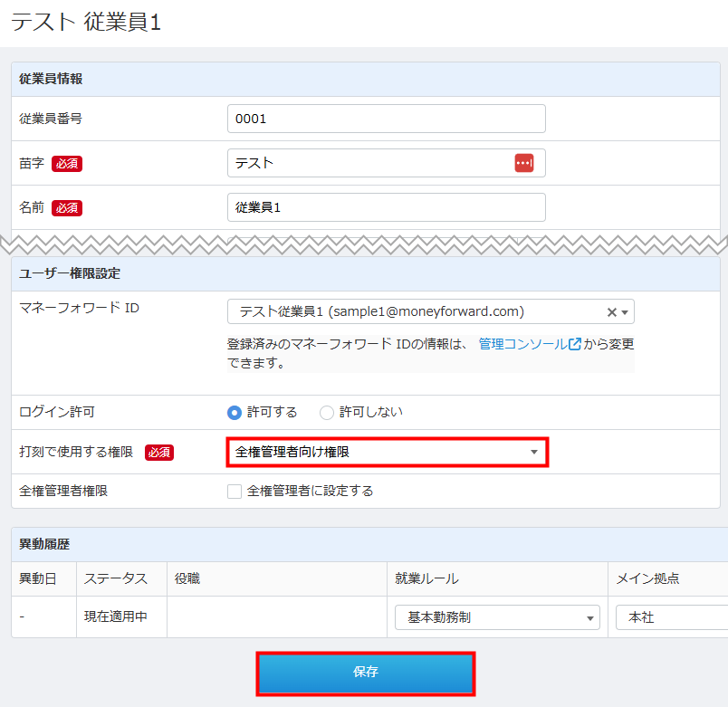Open the メイン拠点 dropdown showing 本社

(x=670, y=617)
